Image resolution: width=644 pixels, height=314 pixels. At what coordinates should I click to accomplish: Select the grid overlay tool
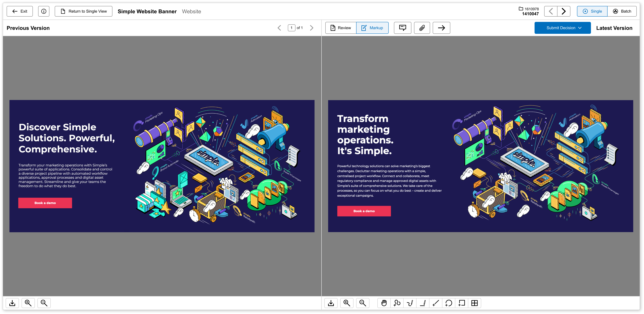pyautogui.click(x=475, y=303)
